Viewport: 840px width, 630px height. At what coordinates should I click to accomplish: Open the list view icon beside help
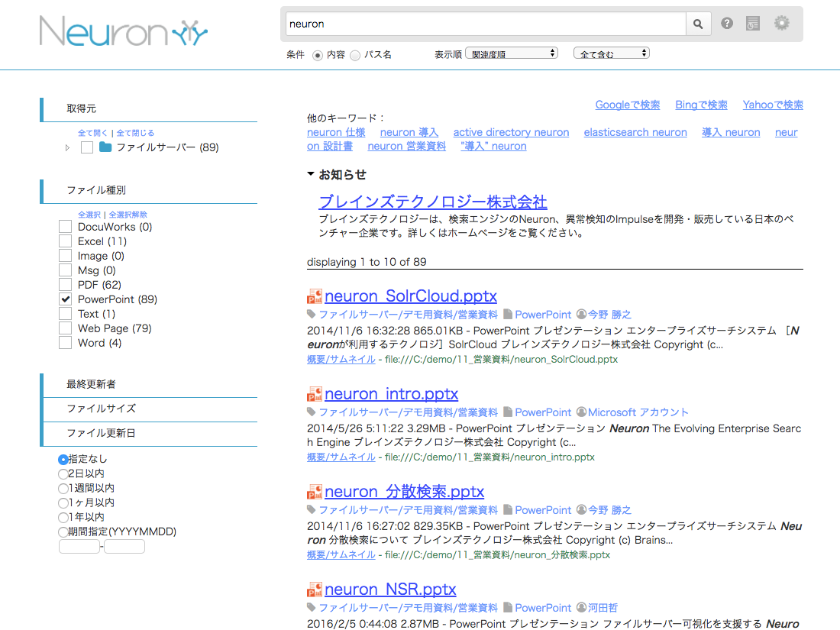tap(753, 23)
